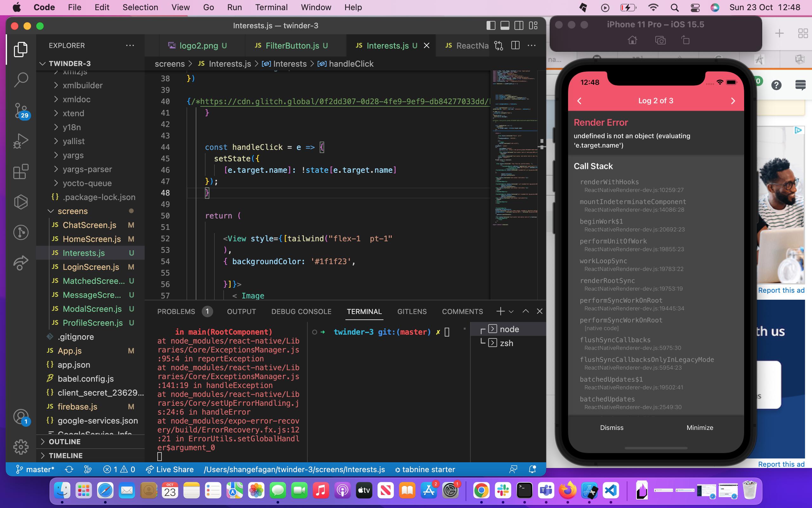Screen dimensions: 812x508
Task: Minimize the Render Error in simulator
Action: (700, 427)
